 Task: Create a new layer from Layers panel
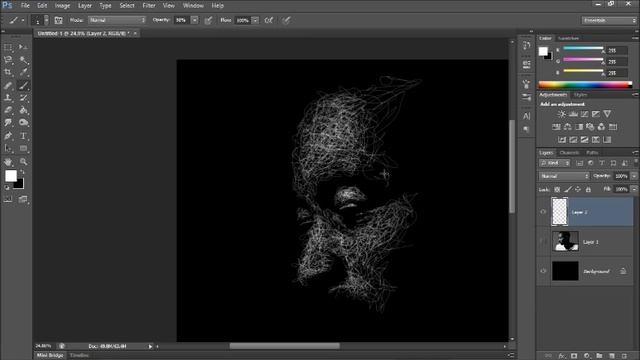[x=612, y=356]
